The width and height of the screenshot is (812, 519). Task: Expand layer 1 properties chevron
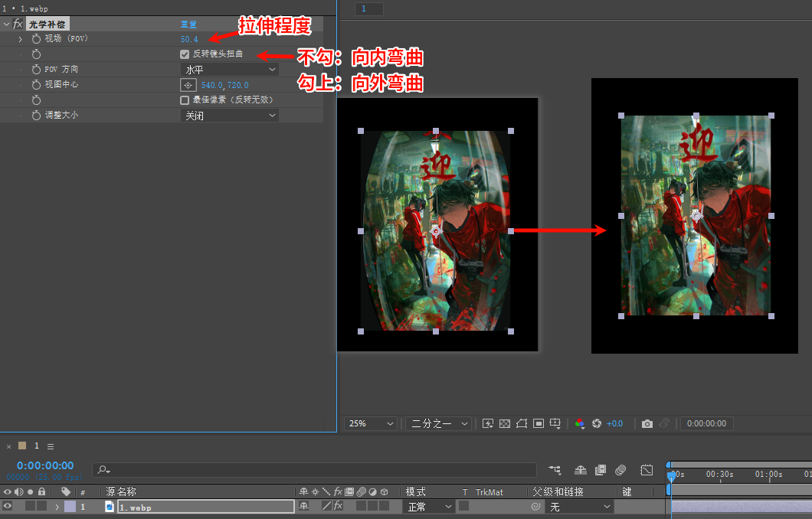[57, 507]
